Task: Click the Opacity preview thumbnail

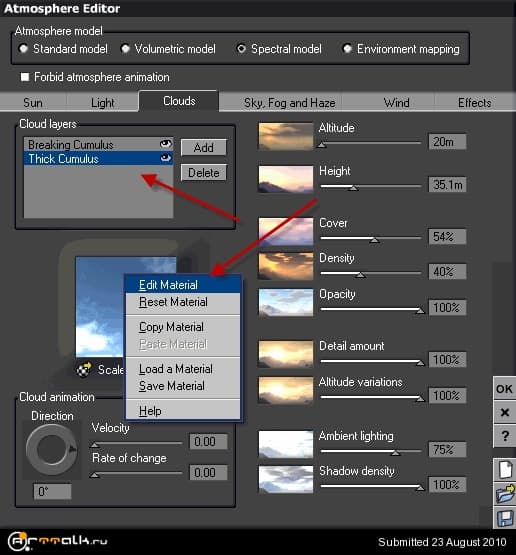Action: tap(286, 302)
